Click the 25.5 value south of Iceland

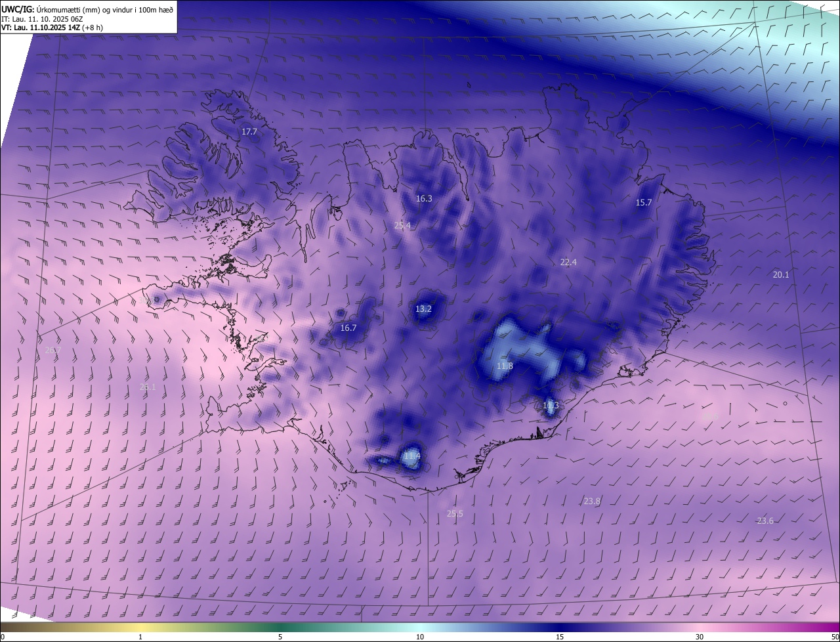tap(455, 514)
